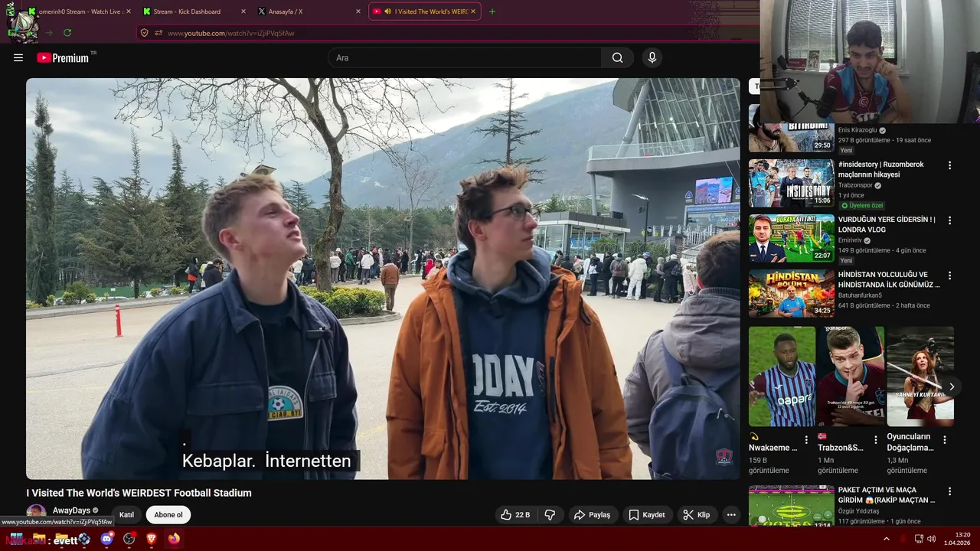Select the I Visited The World's WEIRDEST tab

(425, 11)
